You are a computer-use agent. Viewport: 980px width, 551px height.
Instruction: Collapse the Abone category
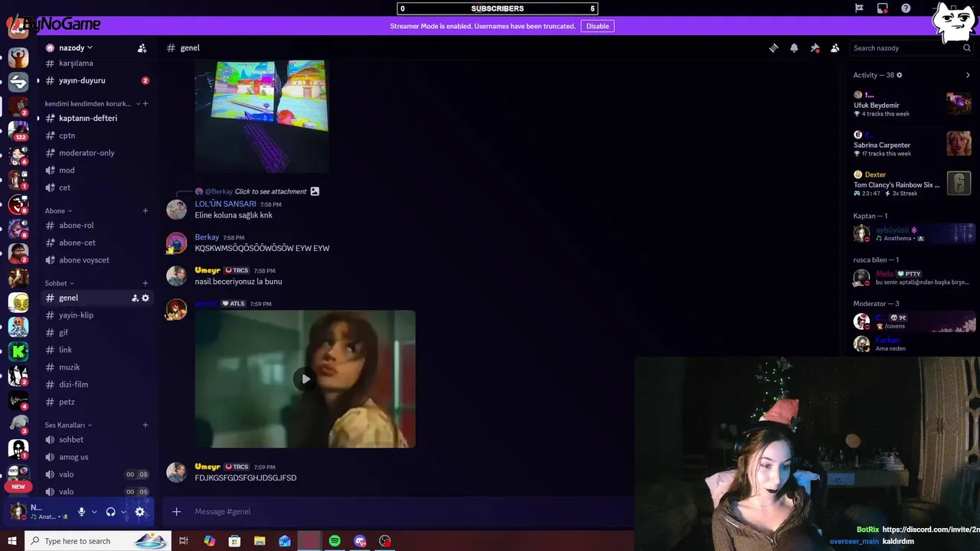click(58, 210)
